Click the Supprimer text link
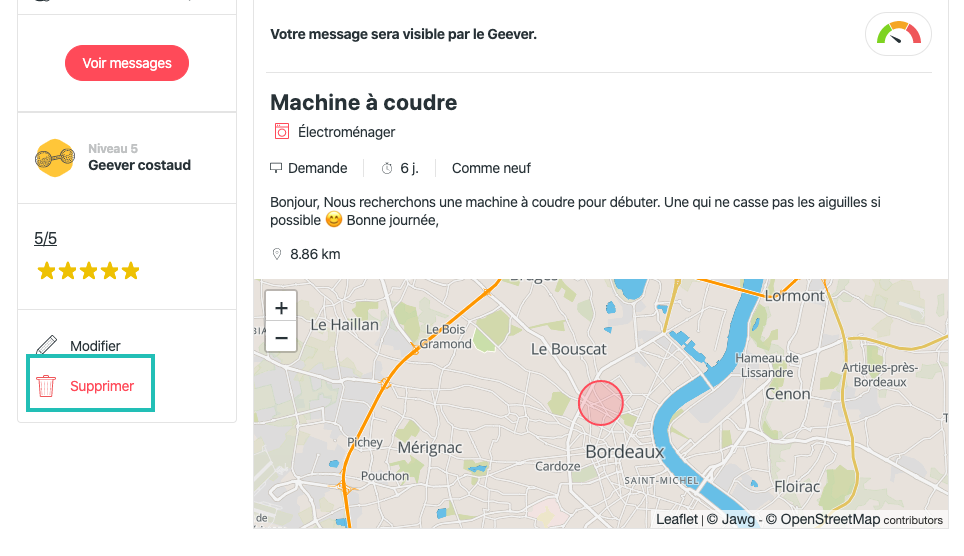This screenshot has width=964, height=556. click(x=102, y=386)
